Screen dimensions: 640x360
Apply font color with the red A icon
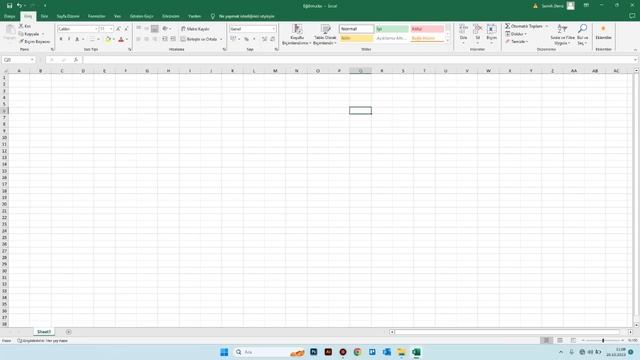(121, 39)
